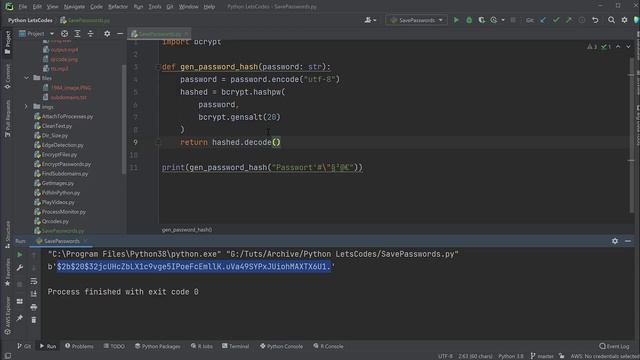
Task: Start debugging with the green bug icon
Action: pyautogui.click(x=469, y=20)
